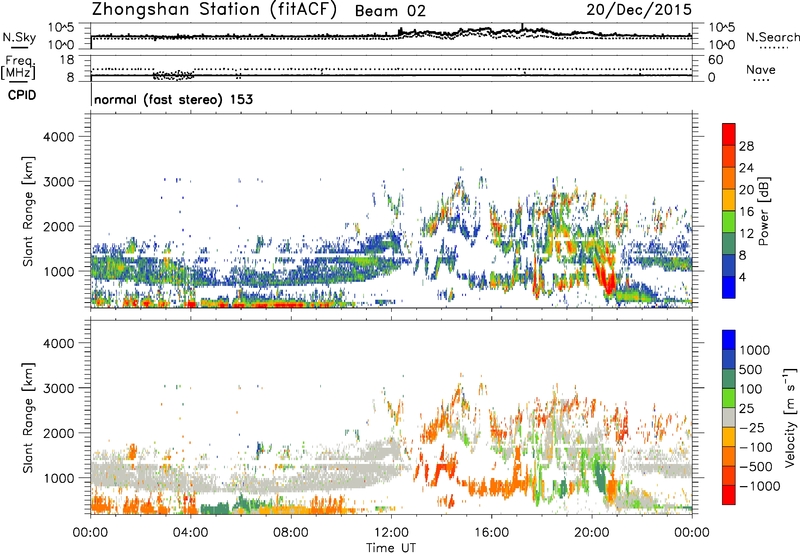Click the red bottom of the velocity colorbar
Screen dimensions: 800x554
[x=729, y=495]
